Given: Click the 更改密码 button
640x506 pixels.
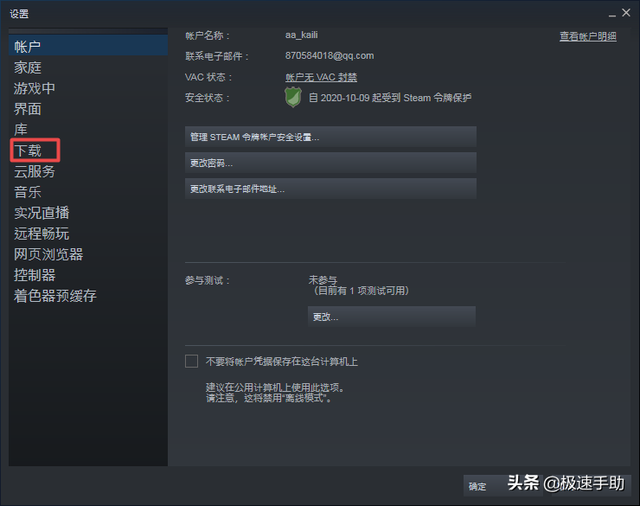Looking at the screenshot, I should [x=331, y=163].
